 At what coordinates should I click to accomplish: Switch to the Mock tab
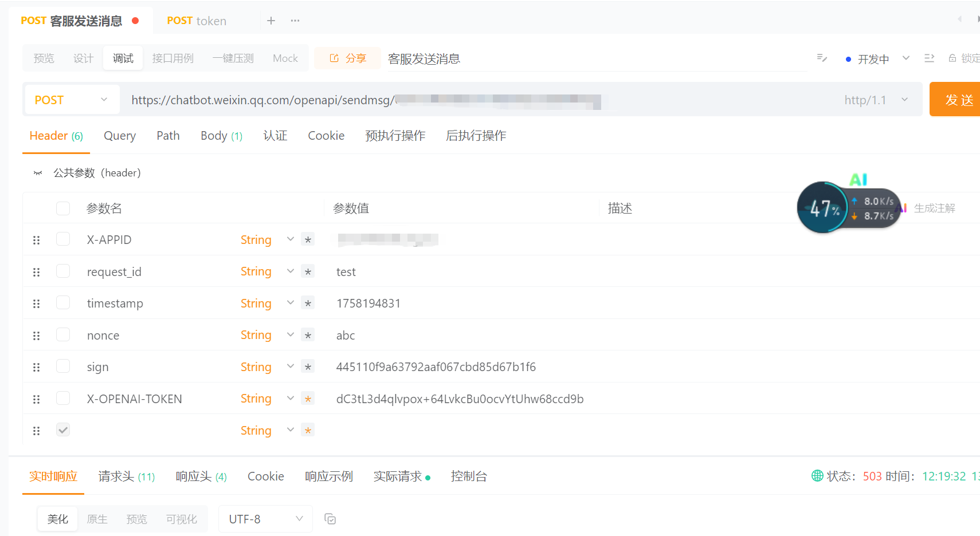click(285, 58)
